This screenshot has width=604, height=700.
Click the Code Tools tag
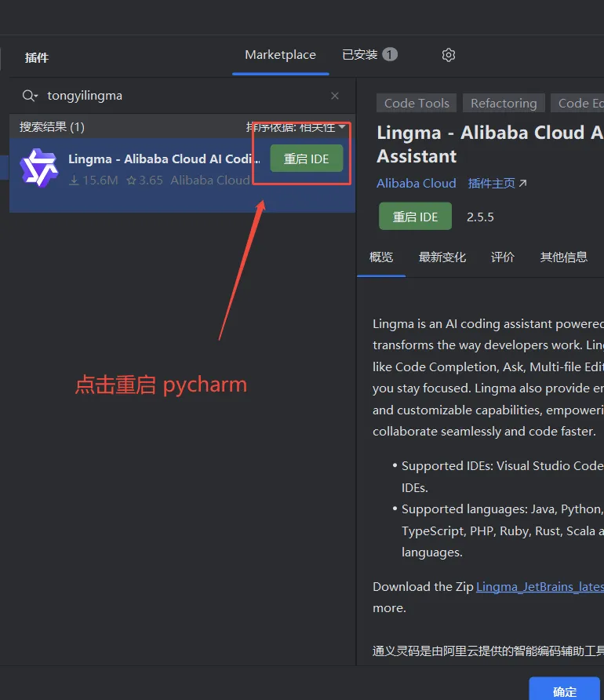pos(417,103)
